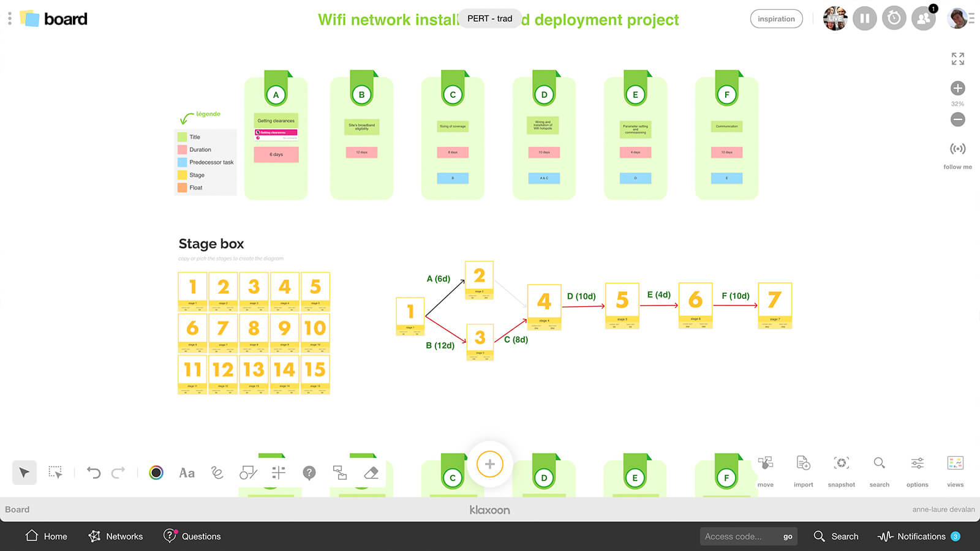Start the timer
The width and height of the screenshot is (980, 551).
894,18
